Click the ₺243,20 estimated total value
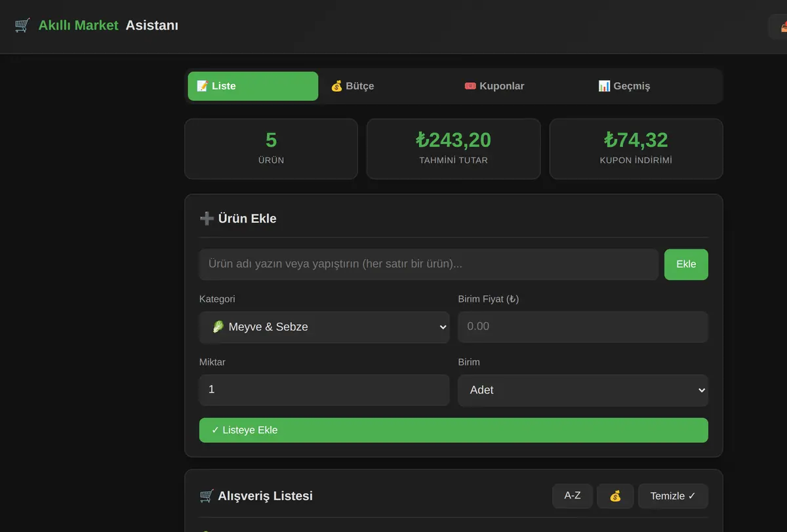This screenshot has height=532, width=787. tap(453, 140)
